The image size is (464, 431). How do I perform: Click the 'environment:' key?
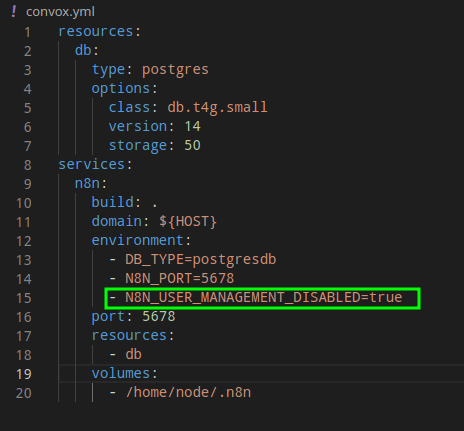coord(141,240)
